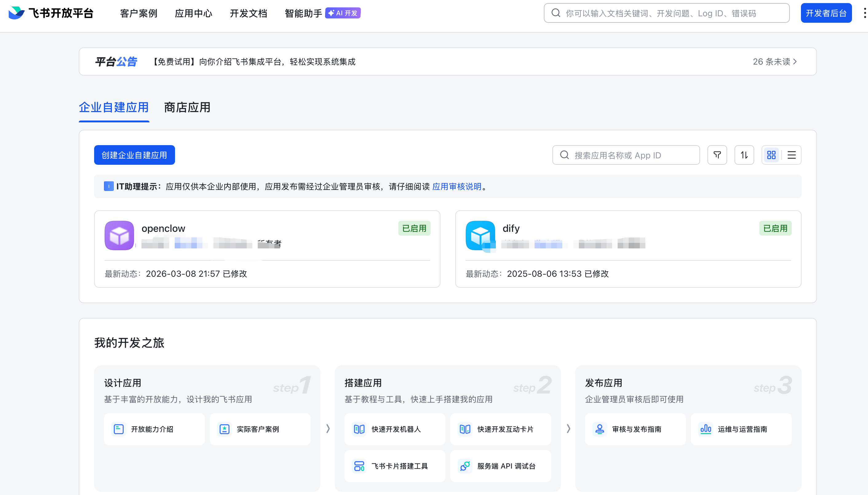This screenshot has height=495, width=868.
Task: Switch to list view layout
Action: coord(791,155)
